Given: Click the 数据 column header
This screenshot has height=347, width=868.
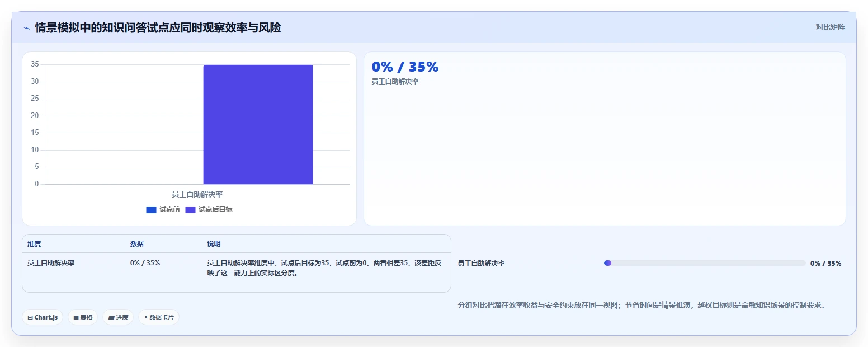Looking at the screenshot, I should pyautogui.click(x=137, y=244).
